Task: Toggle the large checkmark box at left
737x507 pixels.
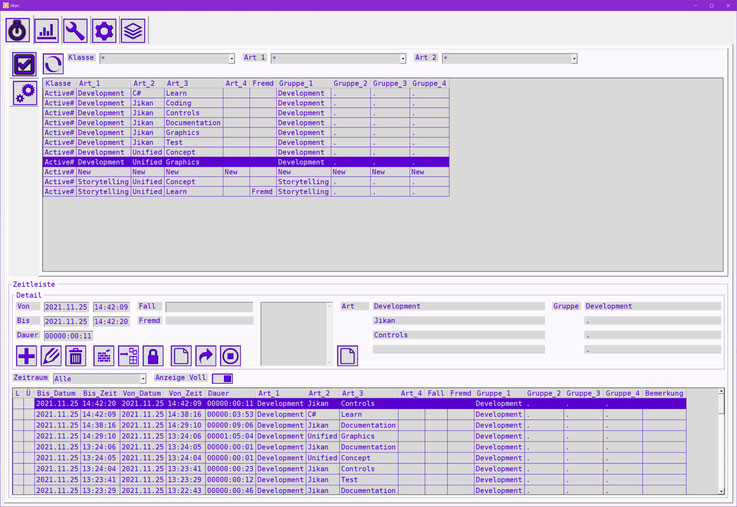Action: [x=24, y=64]
